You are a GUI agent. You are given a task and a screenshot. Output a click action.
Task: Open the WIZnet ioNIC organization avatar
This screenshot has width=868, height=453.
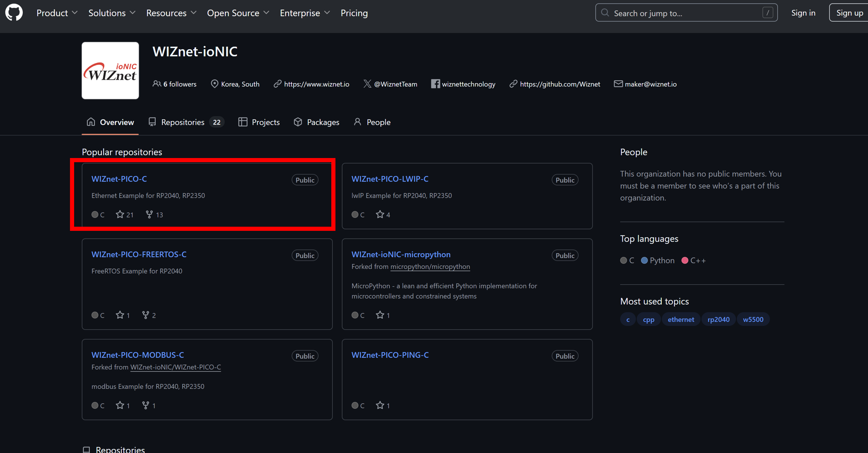tap(110, 70)
